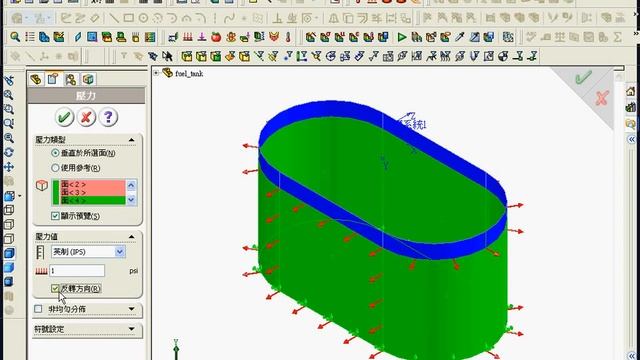
Task: Switch to the PropertyManager tab
Action: pyautogui.click(x=53, y=79)
